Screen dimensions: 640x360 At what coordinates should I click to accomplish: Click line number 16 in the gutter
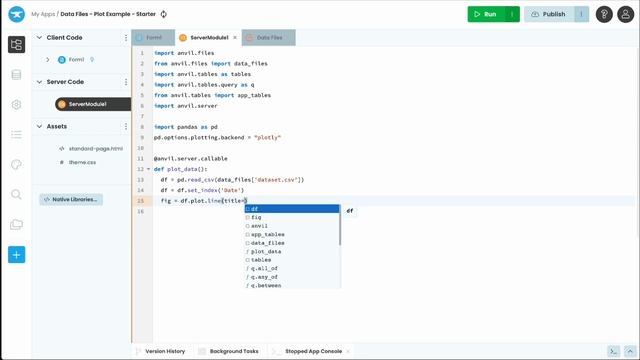[x=140, y=211]
